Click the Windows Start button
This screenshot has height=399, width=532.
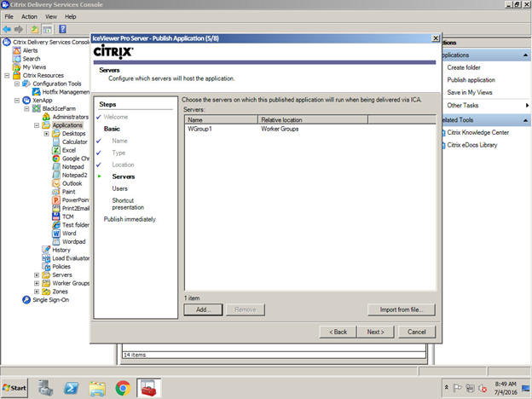pyautogui.click(x=14, y=388)
